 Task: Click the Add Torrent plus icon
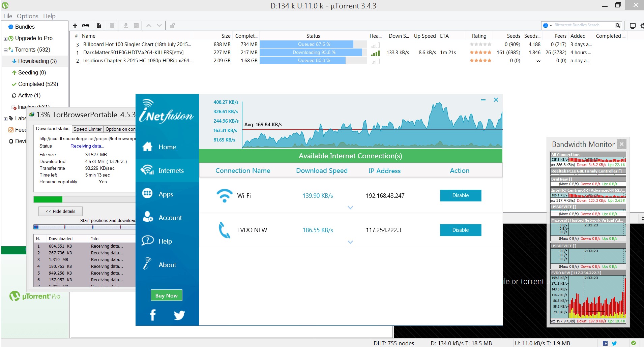[x=75, y=25]
